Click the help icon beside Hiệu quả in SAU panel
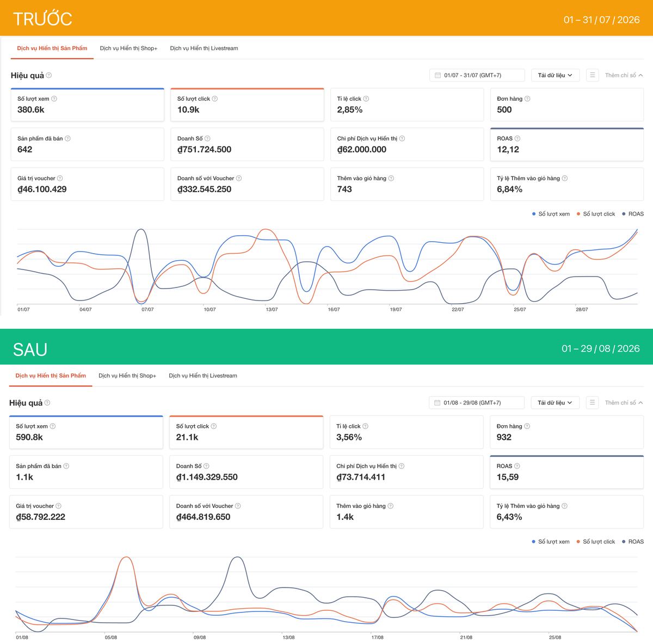Screen dimensions: 653x644 click(47, 403)
